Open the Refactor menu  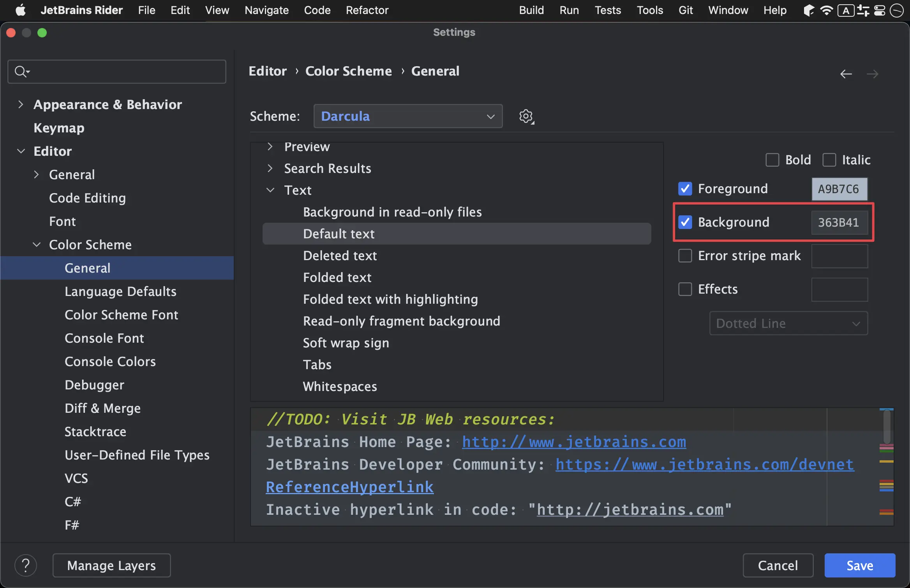pyautogui.click(x=367, y=10)
